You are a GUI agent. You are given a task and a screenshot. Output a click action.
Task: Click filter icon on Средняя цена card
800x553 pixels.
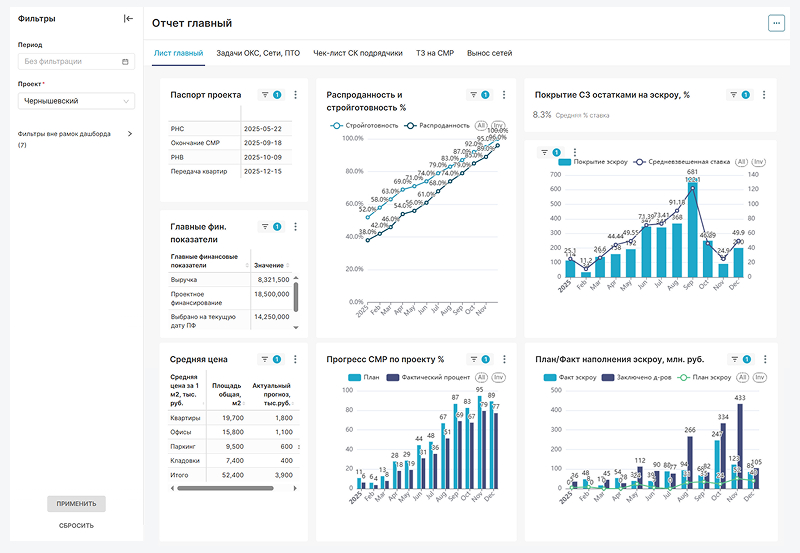click(x=265, y=359)
